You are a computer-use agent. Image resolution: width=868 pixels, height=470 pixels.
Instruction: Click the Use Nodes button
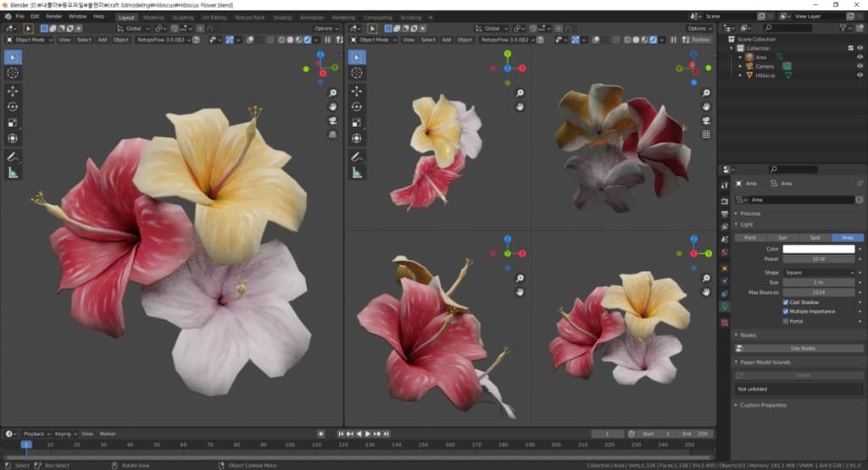[801, 348]
